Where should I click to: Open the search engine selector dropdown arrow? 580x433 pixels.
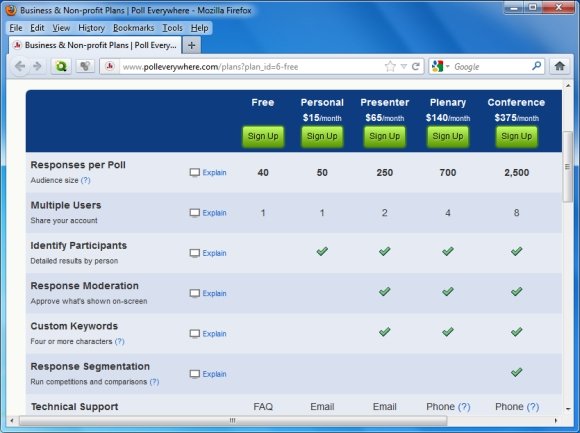[447, 67]
